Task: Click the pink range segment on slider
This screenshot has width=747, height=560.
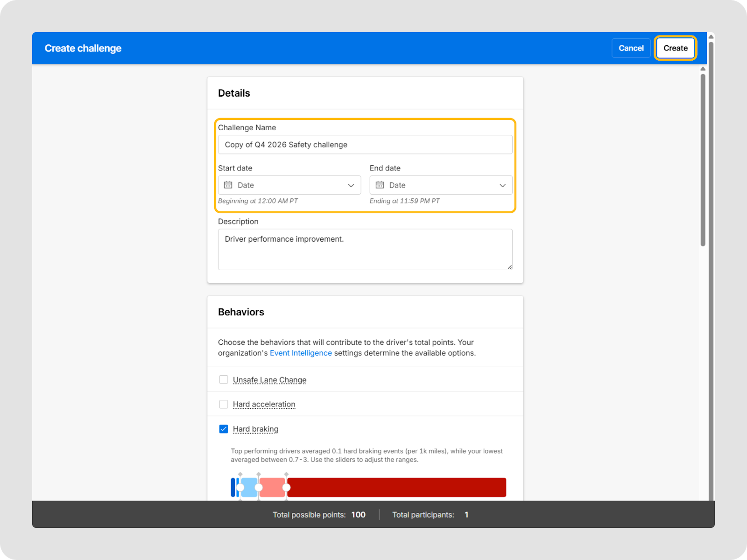Action: (x=272, y=487)
